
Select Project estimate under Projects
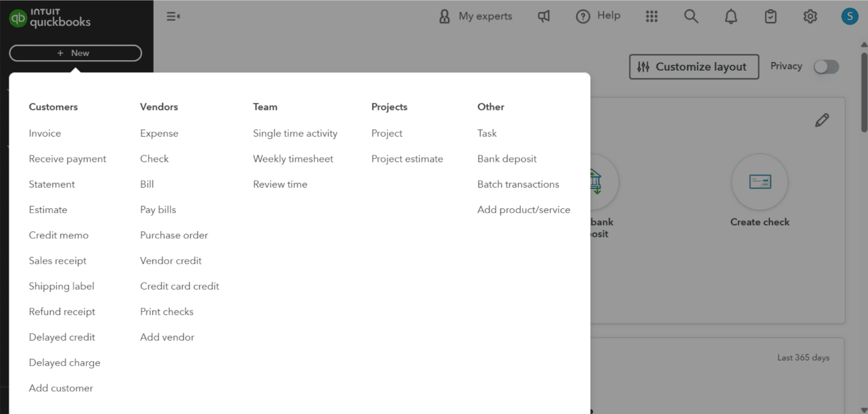(407, 159)
